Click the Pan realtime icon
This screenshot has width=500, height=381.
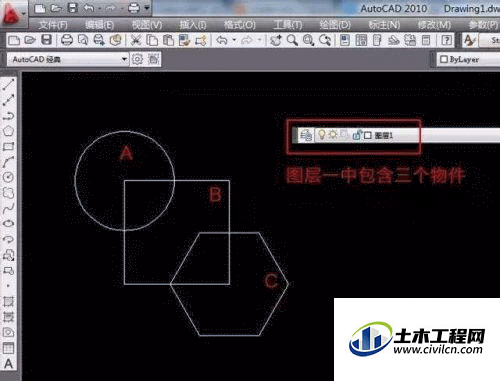click(x=276, y=40)
